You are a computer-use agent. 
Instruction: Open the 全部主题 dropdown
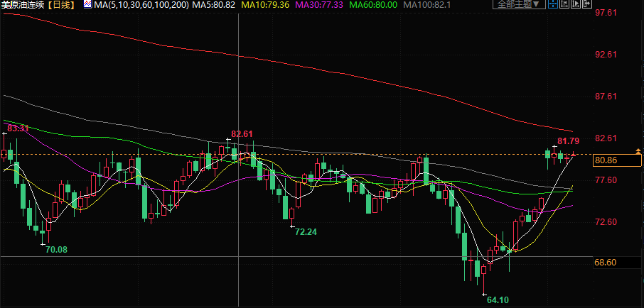(519, 4)
